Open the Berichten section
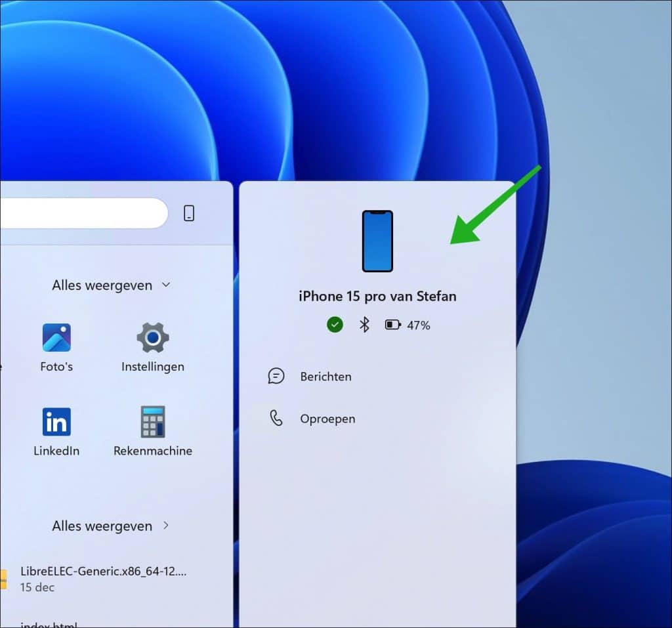The width and height of the screenshot is (672, 628). pyautogui.click(x=325, y=376)
